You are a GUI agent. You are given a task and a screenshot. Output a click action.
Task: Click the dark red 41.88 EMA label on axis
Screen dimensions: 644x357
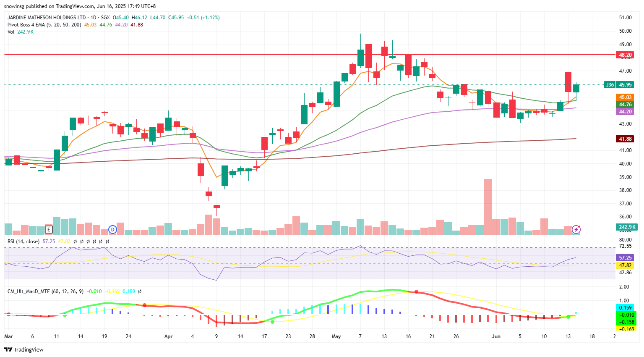[x=625, y=139]
